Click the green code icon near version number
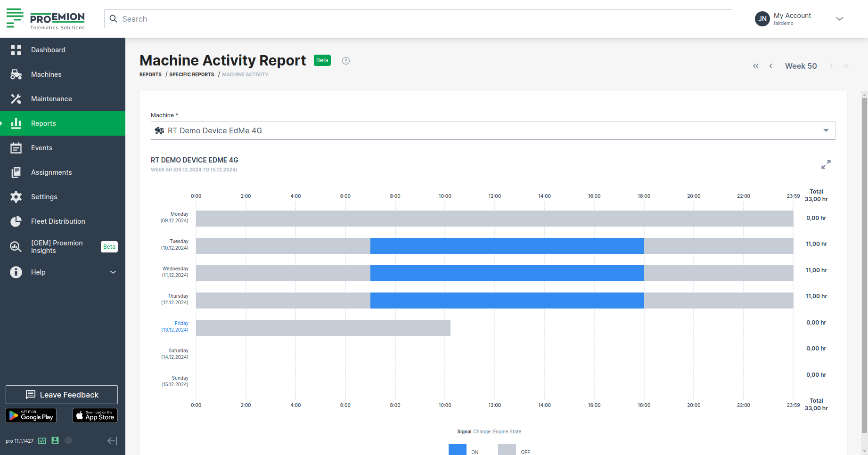 point(42,441)
